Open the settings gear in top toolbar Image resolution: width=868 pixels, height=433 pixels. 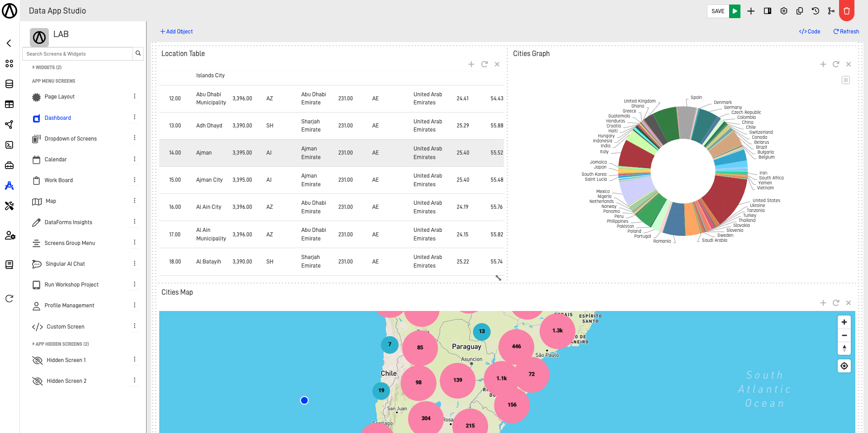(x=784, y=11)
